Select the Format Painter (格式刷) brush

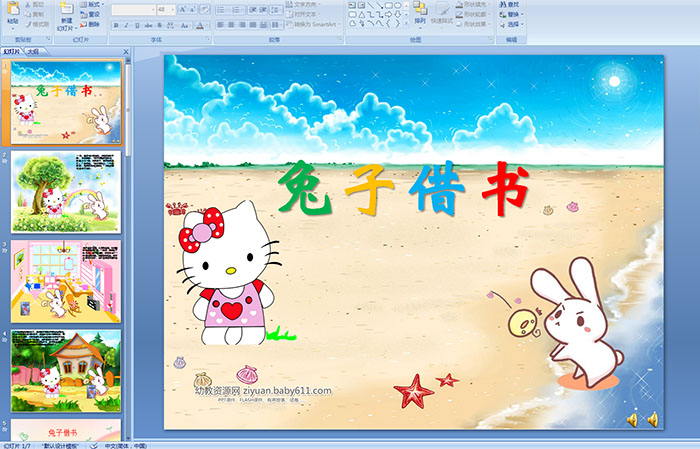pyautogui.click(x=37, y=24)
